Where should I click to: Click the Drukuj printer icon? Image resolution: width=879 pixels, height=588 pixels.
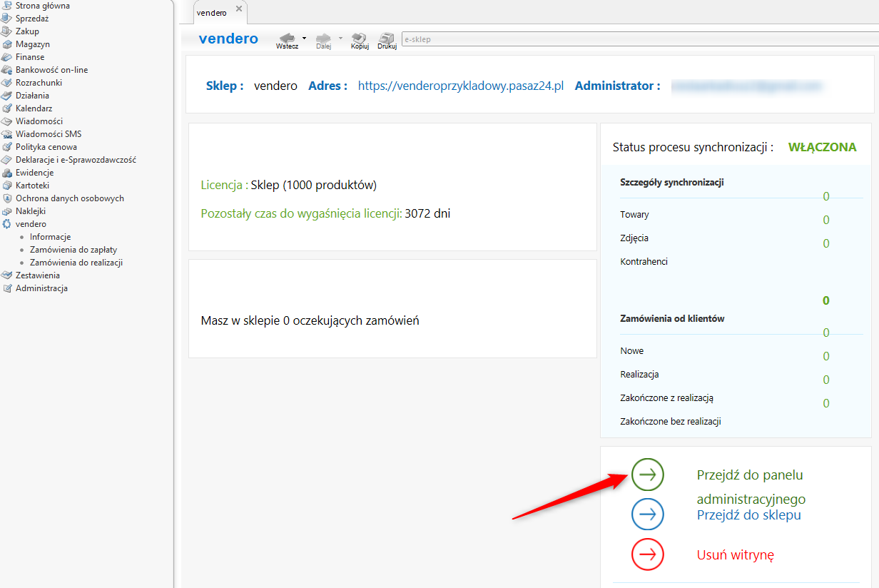pos(387,38)
